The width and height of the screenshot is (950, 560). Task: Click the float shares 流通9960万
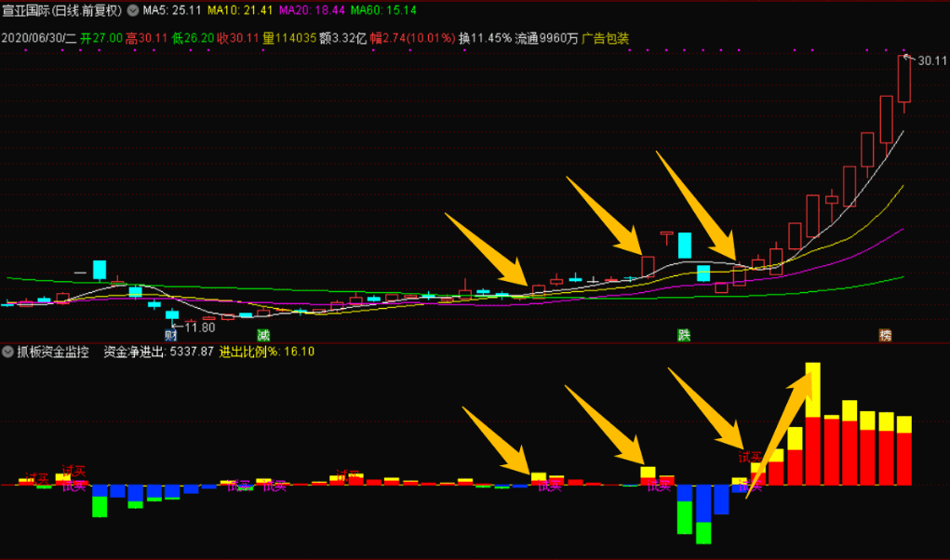546,39
